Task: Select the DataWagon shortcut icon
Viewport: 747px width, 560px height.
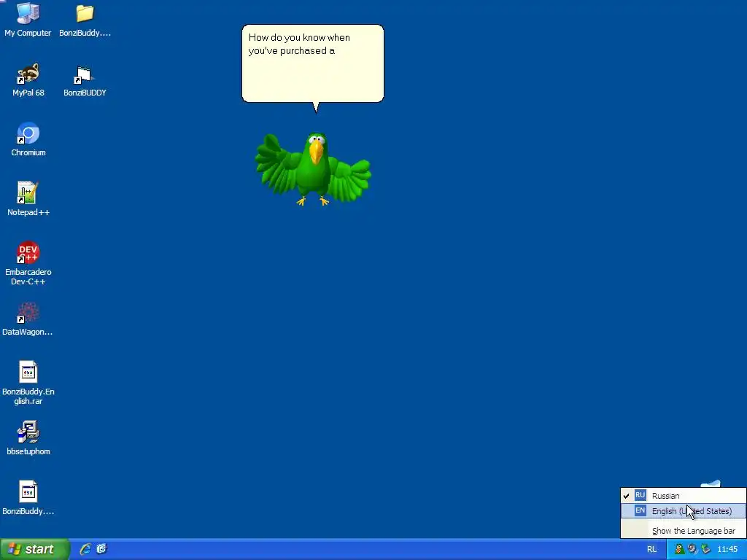Action: [x=28, y=319]
